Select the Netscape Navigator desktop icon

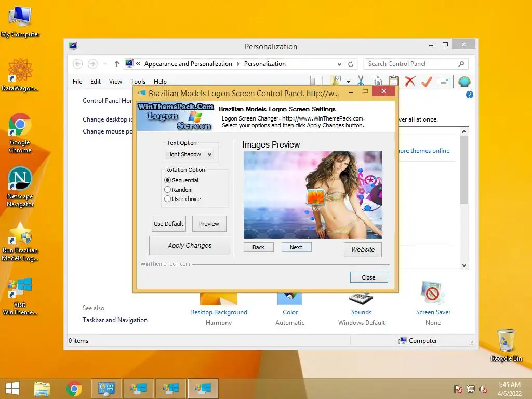pos(20,187)
